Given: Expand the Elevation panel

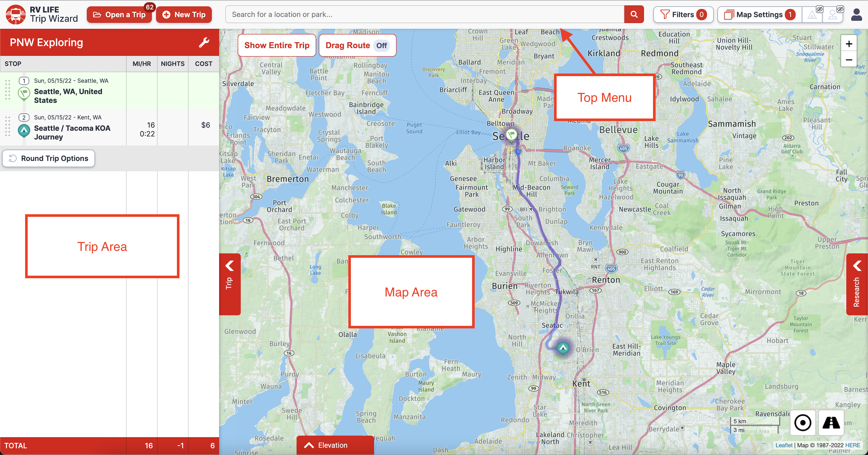Looking at the screenshot, I should click(335, 445).
